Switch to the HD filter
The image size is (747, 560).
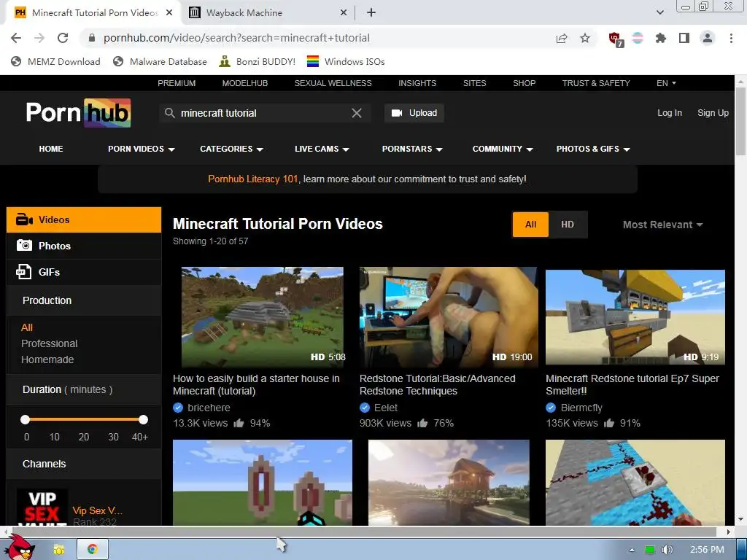[568, 225]
